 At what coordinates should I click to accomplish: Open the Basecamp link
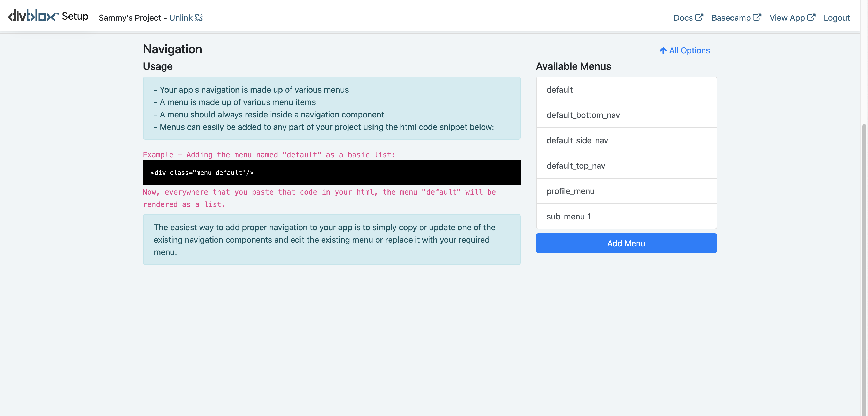point(736,18)
